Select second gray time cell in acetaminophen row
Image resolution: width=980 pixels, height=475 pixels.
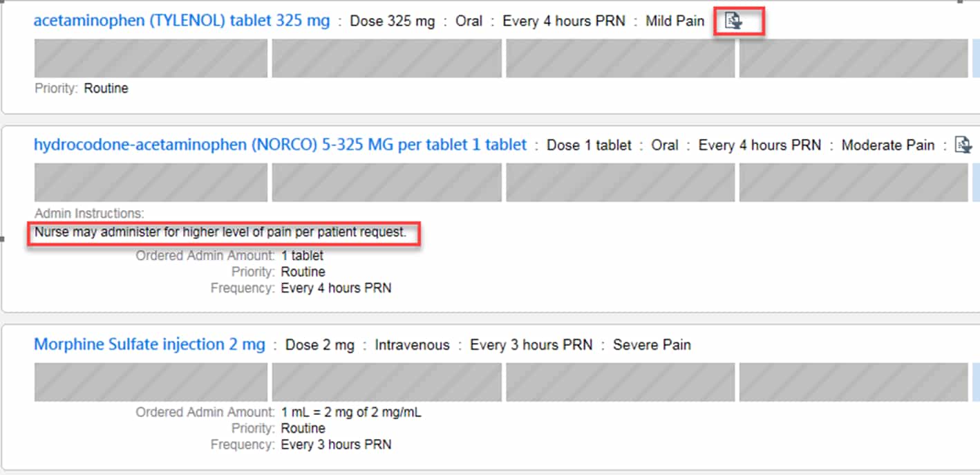pyautogui.click(x=386, y=58)
